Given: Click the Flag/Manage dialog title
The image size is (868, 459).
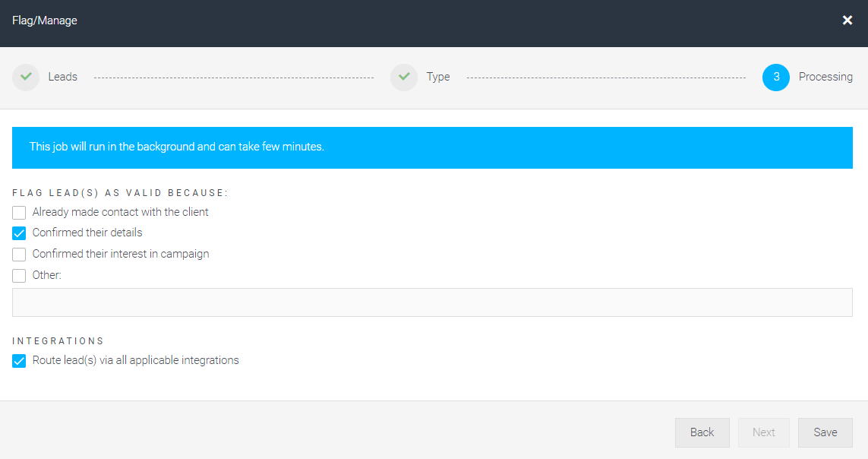Looking at the screenshot, I should [45, 21].
